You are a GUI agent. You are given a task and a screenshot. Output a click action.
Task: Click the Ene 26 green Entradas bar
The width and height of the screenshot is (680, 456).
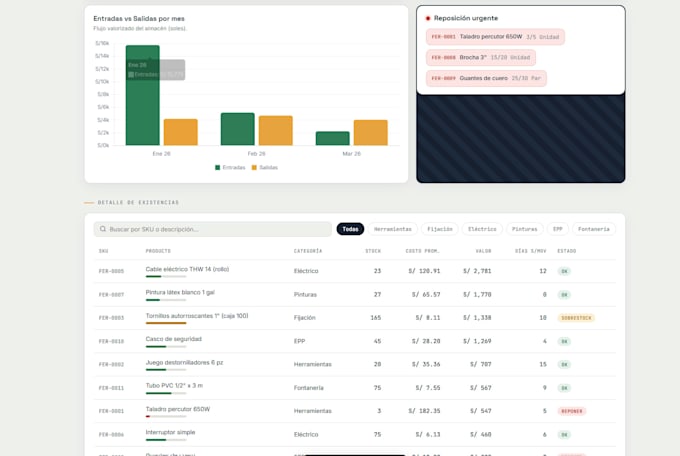click(143, 95)
